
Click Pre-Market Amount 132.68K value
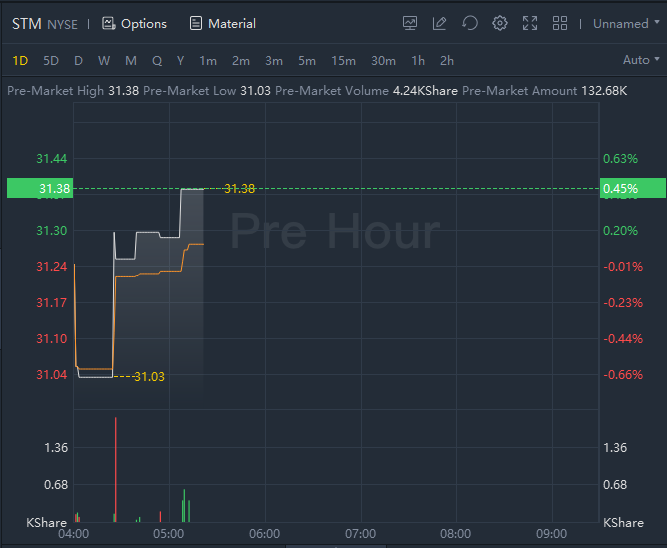point(604,91)
